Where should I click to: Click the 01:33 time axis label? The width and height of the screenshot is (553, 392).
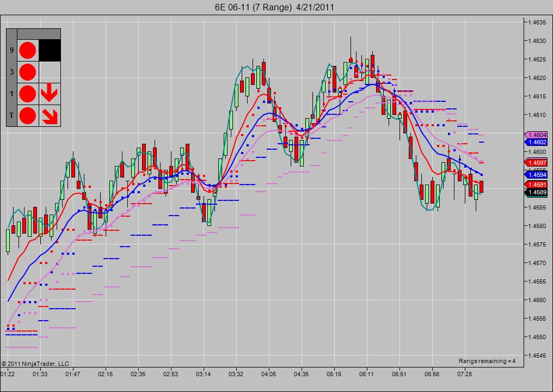[x=40, y=373]
